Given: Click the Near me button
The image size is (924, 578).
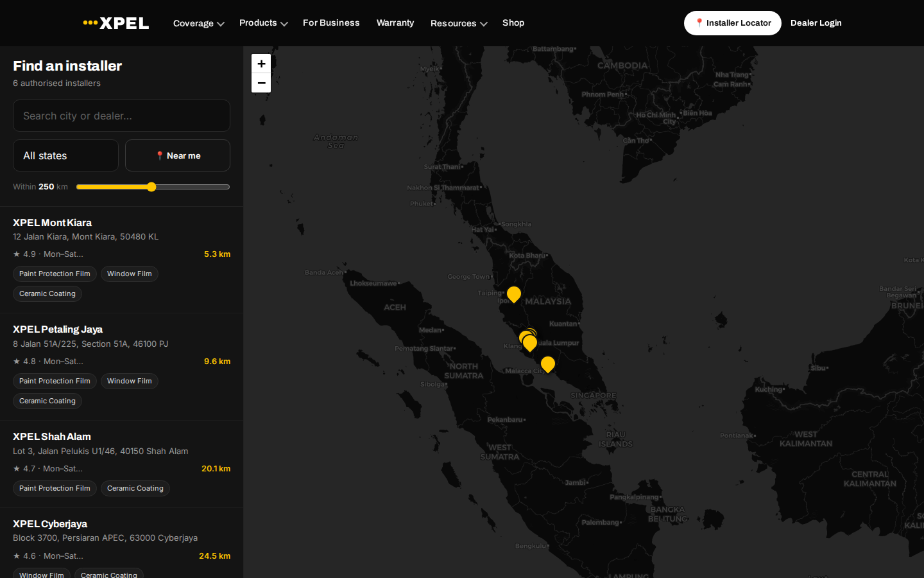Looking at the screenshot, I should point(178,155).
